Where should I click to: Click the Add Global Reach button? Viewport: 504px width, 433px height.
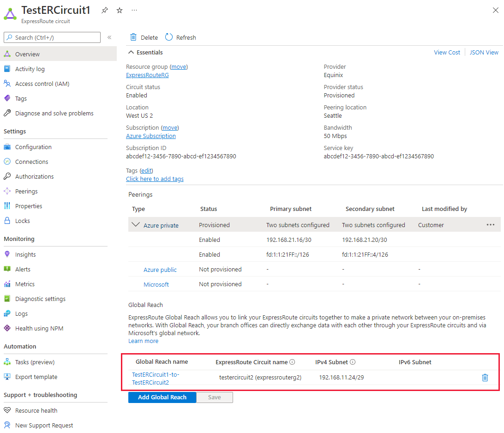(x=162, y=397)
